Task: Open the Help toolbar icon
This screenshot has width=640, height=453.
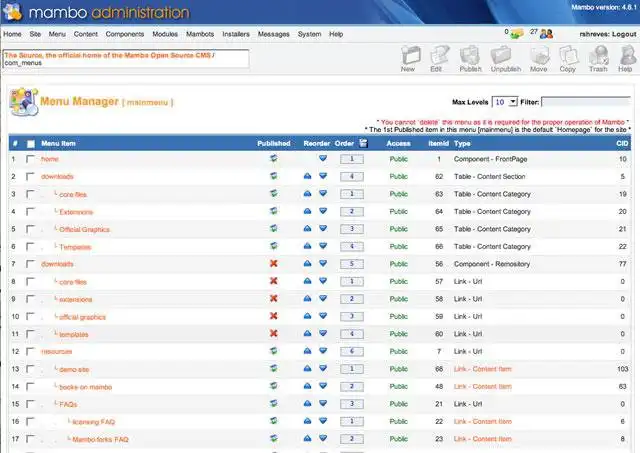Action: 626,58
